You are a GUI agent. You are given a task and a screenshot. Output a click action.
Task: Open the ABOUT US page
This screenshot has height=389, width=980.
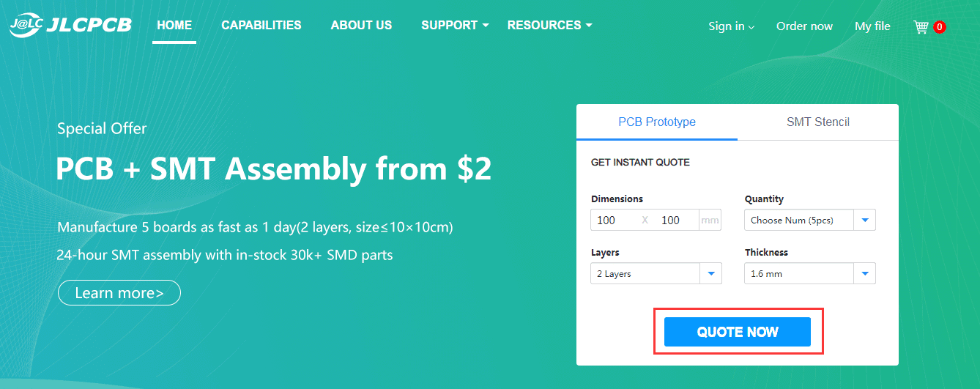coord(361,26)
